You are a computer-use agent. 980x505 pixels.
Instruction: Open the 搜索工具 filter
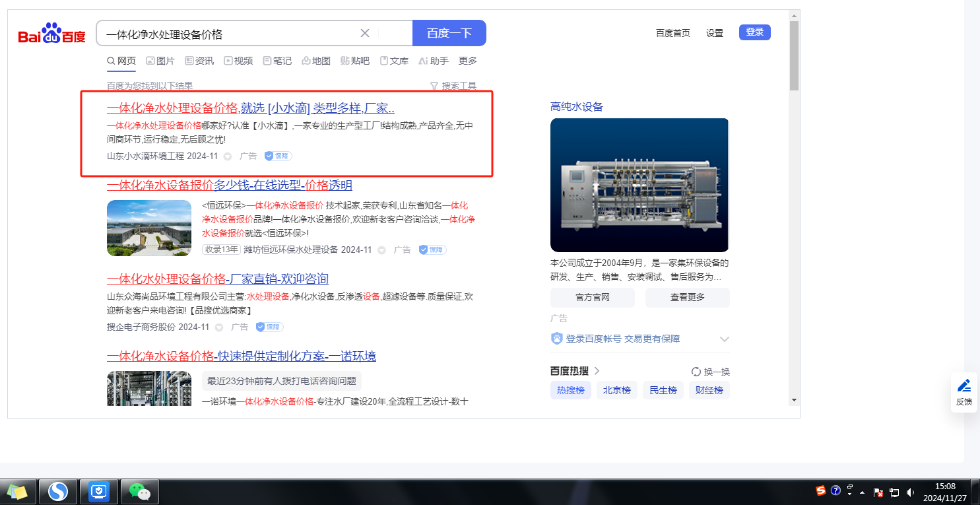click(x=453, y=86)
